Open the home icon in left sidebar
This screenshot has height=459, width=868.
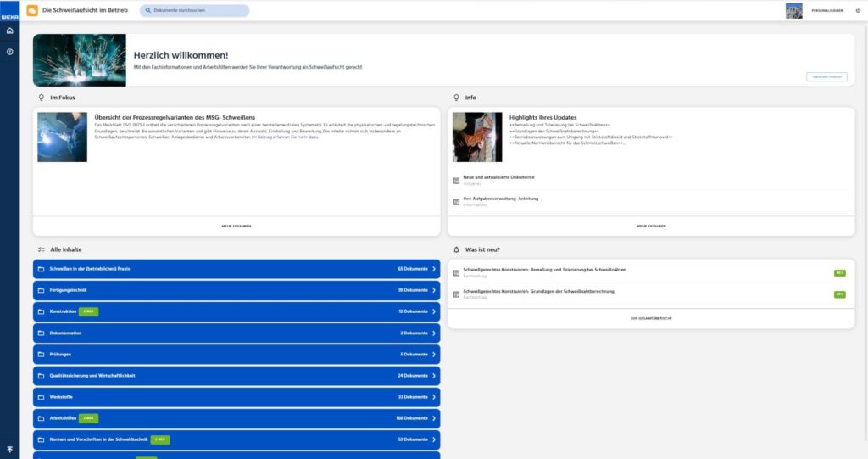tap(9, 31)
